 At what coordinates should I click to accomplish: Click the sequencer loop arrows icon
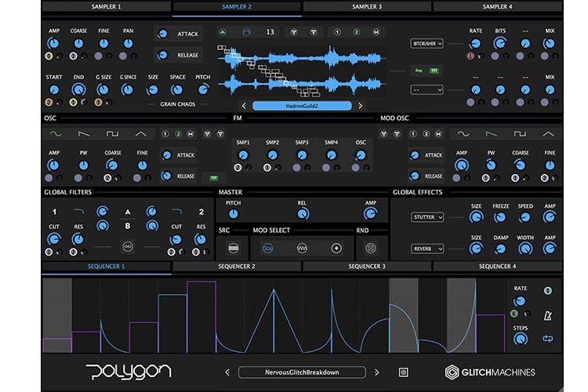[x=548, y=339]
